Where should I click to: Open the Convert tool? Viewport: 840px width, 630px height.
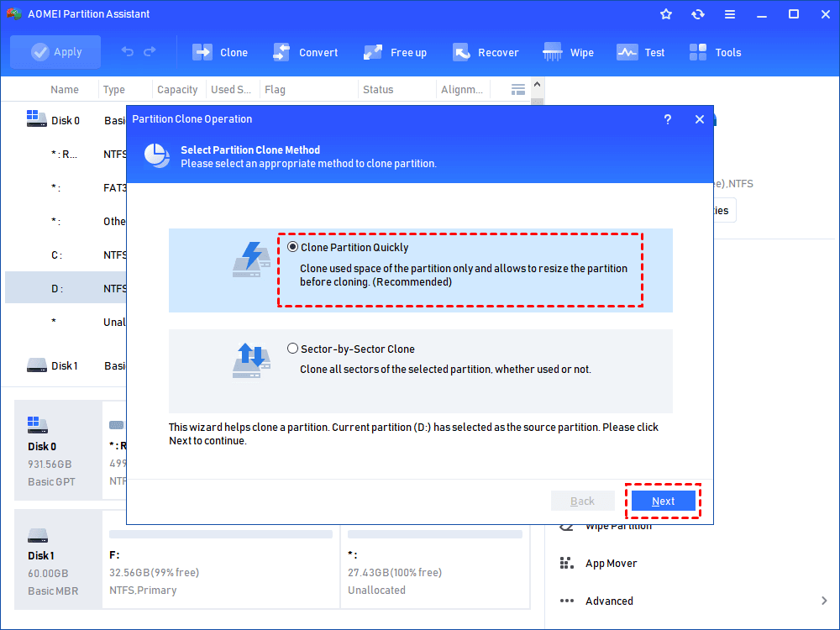coord(306,51)
